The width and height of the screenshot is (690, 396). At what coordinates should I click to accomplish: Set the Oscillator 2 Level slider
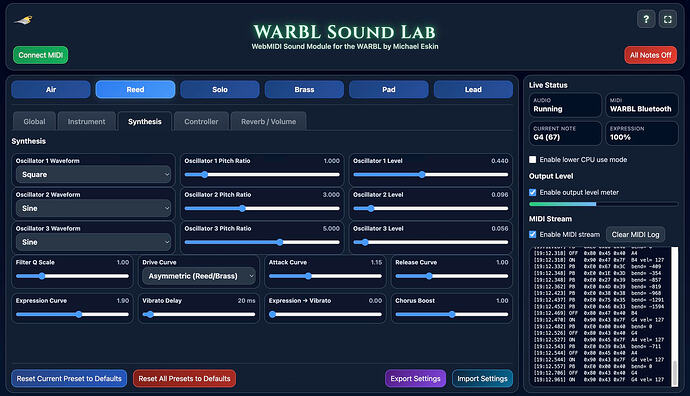pos(431,209)
